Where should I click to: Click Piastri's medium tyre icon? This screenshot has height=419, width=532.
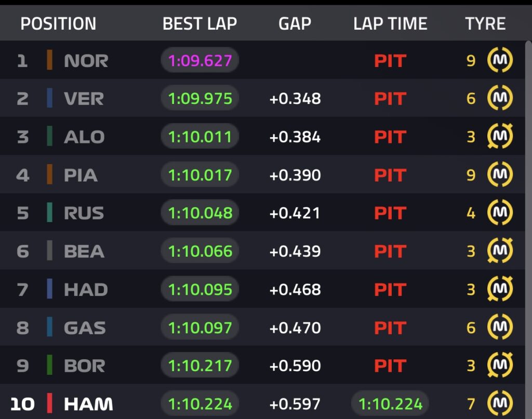click(x=500, y=175)
